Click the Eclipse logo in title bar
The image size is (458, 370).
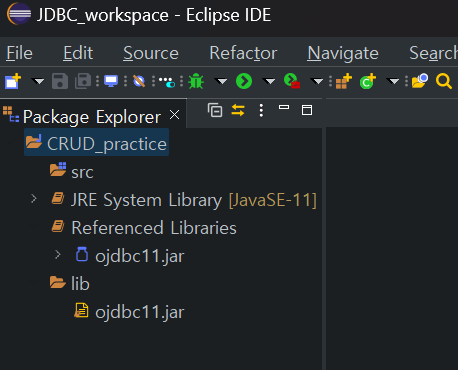point(19,14)
